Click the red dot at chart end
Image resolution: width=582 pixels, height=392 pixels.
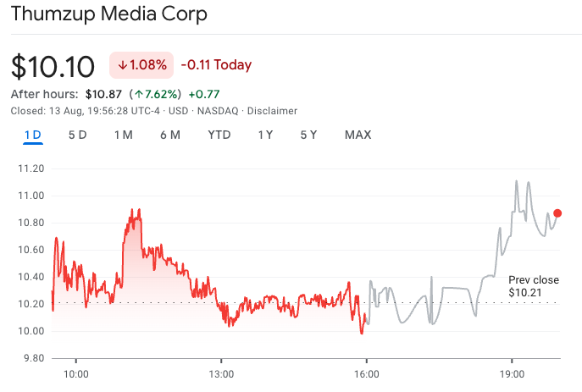(557, 213)
